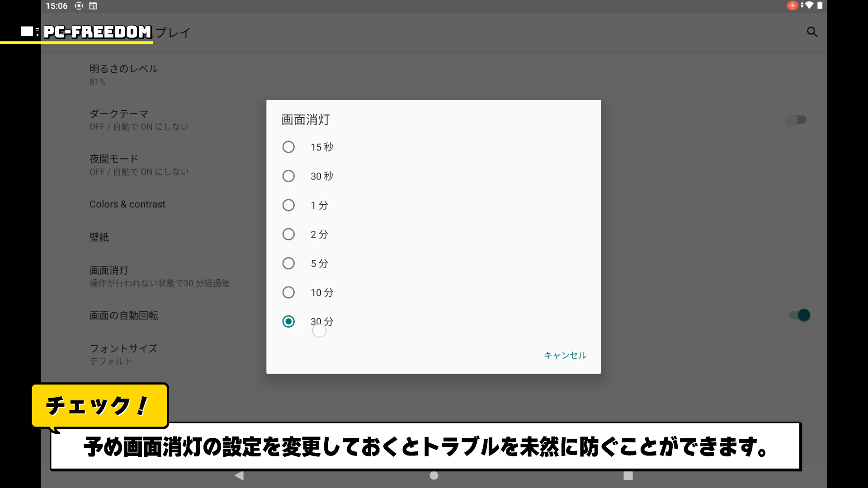Image resolution: width=868 pixels, height=488 pixels.
Task: Choose the 2 分 screen timeout
Action: 288,234
